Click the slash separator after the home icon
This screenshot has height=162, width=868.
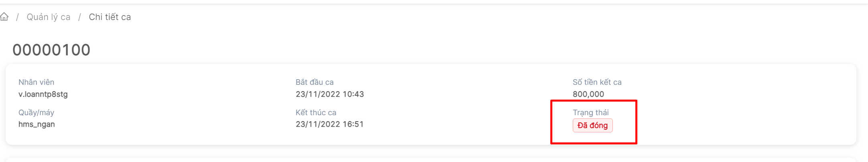point(18,17)
